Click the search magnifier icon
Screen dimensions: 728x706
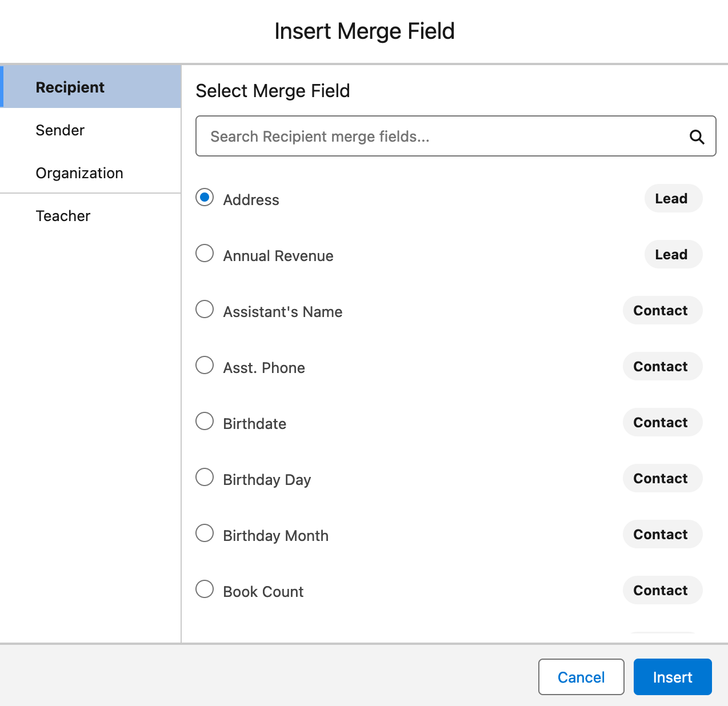697,137
